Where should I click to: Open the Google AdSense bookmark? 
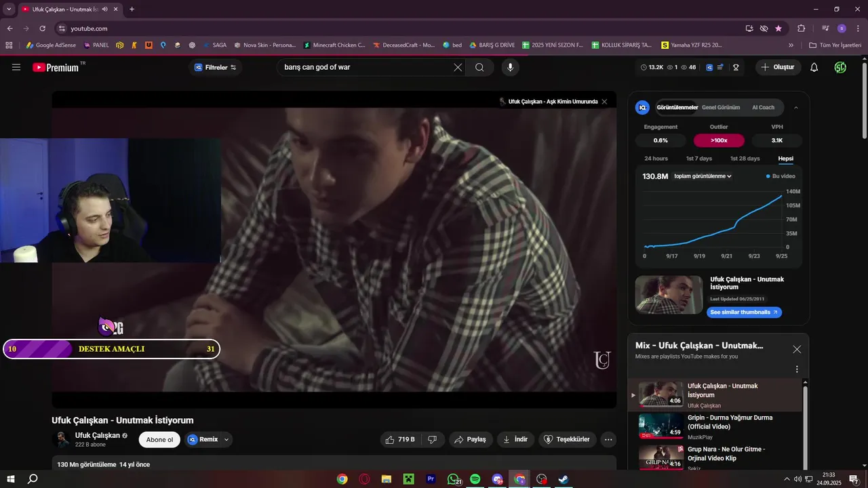(x=51, y=45)
